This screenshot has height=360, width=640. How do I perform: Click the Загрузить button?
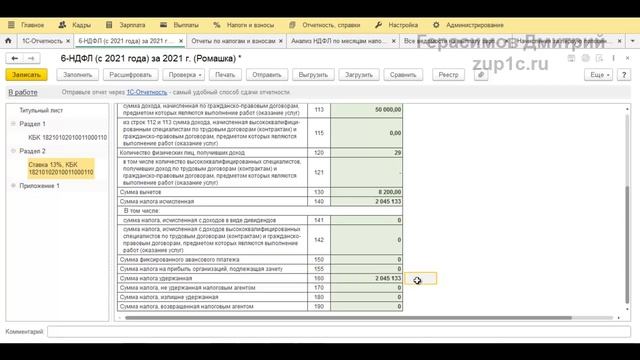358,75
